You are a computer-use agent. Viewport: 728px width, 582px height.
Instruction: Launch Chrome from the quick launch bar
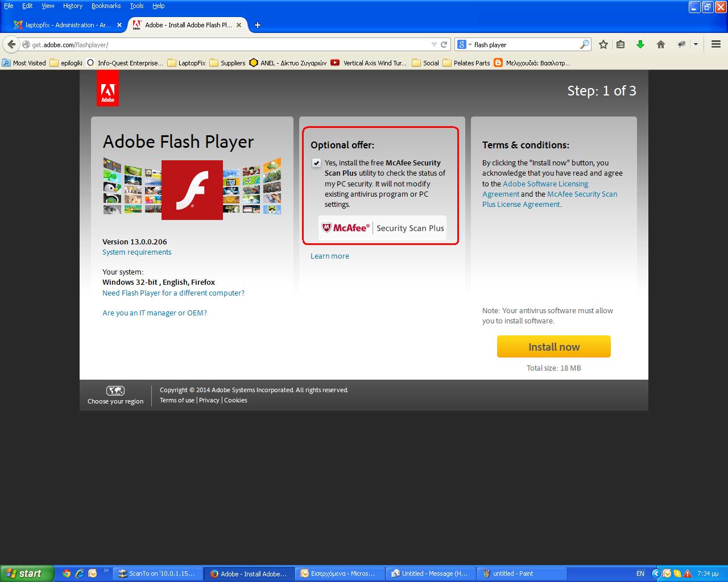coord(67,573)
